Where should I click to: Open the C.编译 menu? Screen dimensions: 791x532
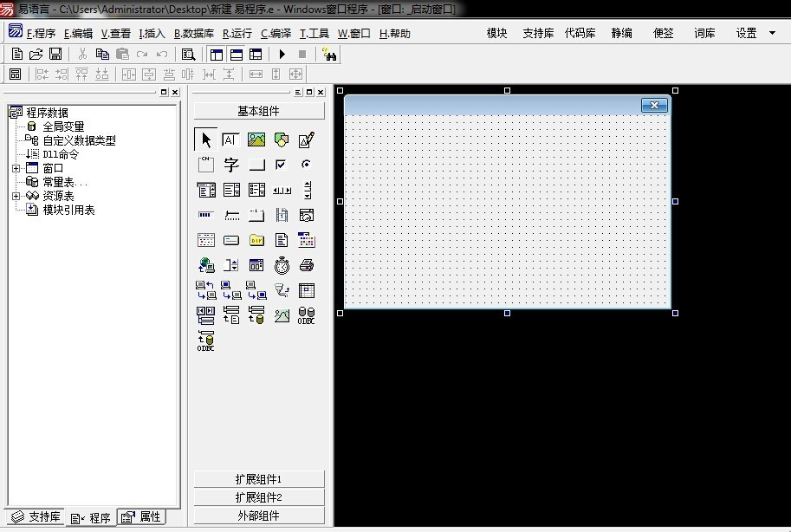tap(276, 34)
